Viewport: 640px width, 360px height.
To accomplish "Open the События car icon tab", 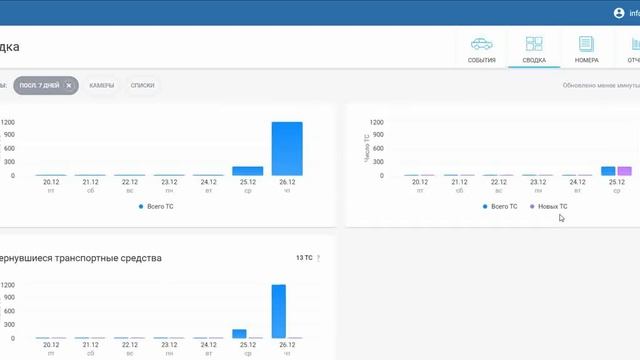I will pos(482,49).
